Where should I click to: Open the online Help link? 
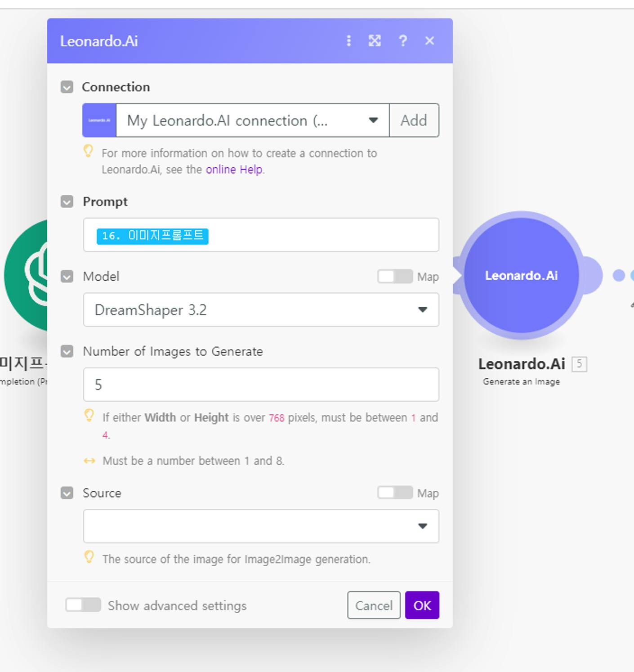click(x=234, y=170)
